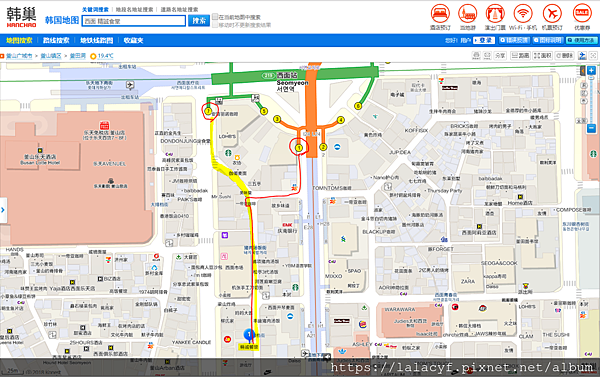Click the icon legend button
The height and width of the screenshot is (377, 600).
point(548,40)
